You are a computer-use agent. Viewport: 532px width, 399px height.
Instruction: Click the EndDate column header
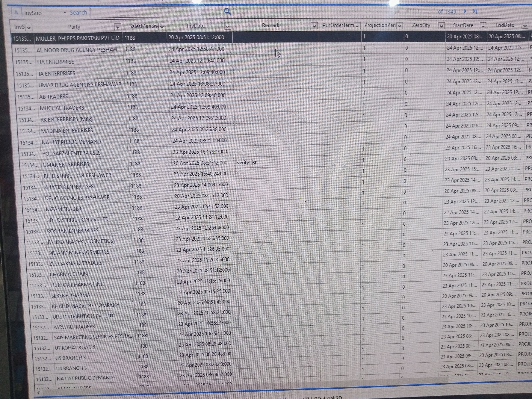(x=505, y=25)
